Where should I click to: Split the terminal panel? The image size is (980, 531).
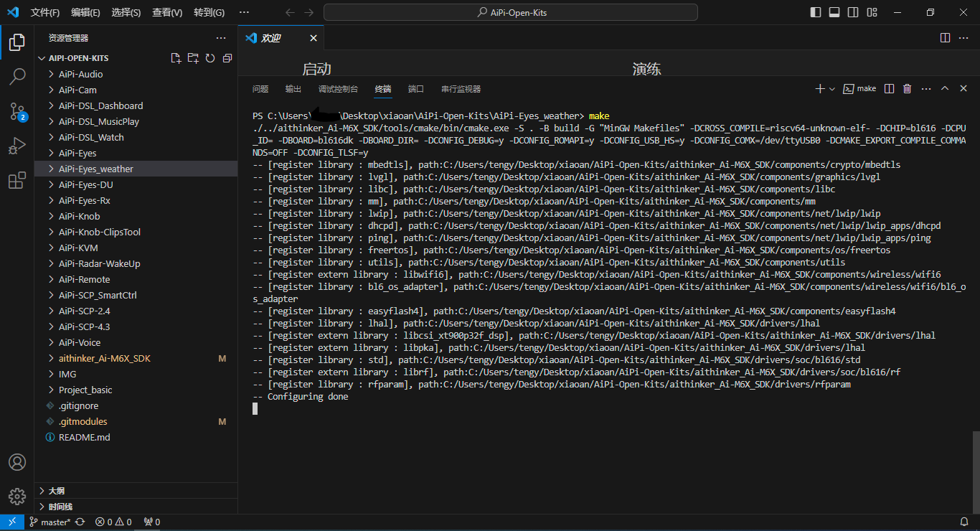pyautogui.click(x=889, y=89)
